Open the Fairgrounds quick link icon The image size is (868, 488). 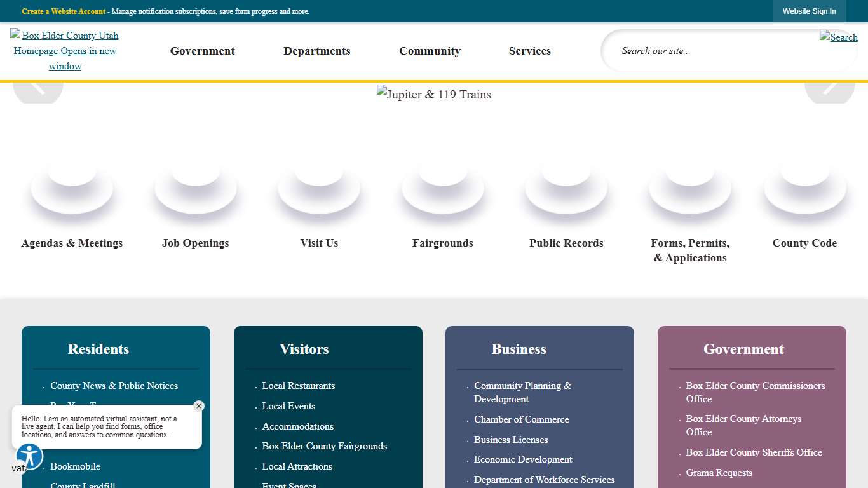443,189
